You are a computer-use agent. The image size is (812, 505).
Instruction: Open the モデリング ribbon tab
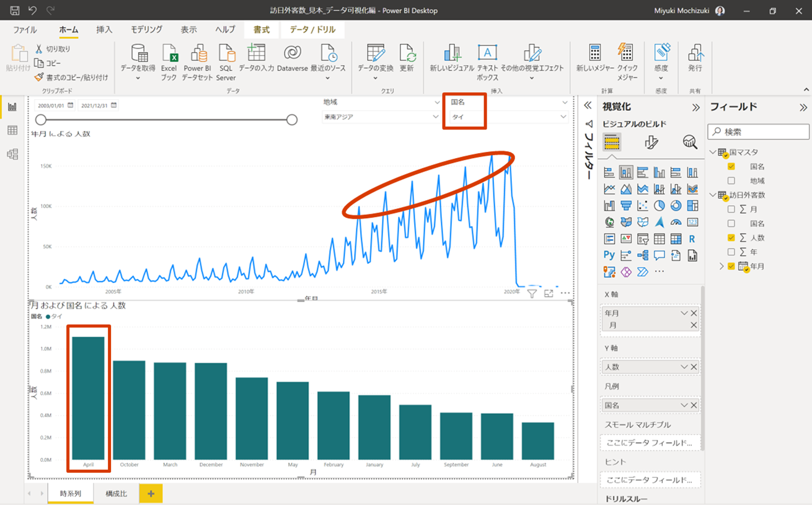tap(146, 29)
